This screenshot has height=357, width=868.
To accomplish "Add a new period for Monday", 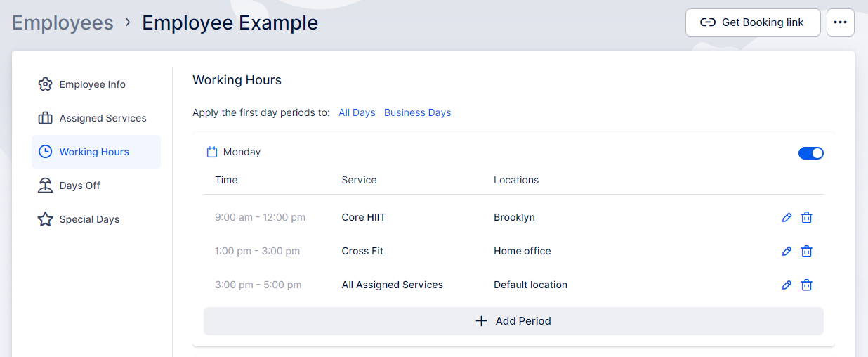I will [513, 321].
